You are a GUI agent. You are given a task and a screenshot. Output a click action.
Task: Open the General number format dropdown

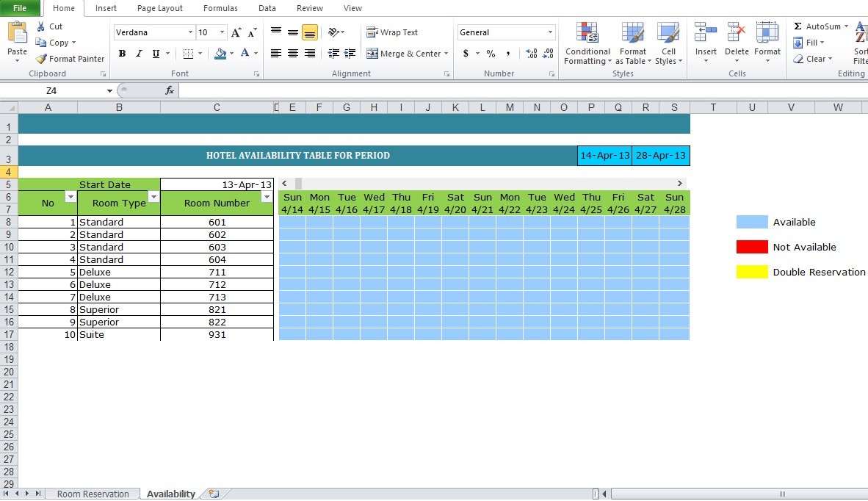(550, 32)
